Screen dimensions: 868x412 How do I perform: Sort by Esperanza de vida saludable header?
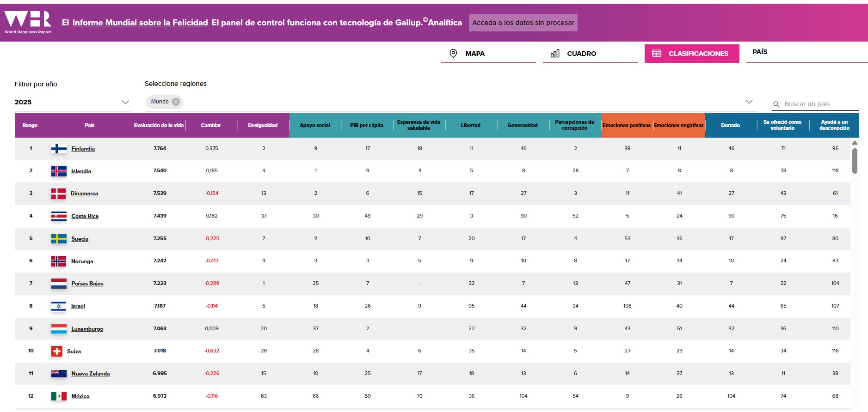point(419,126)
